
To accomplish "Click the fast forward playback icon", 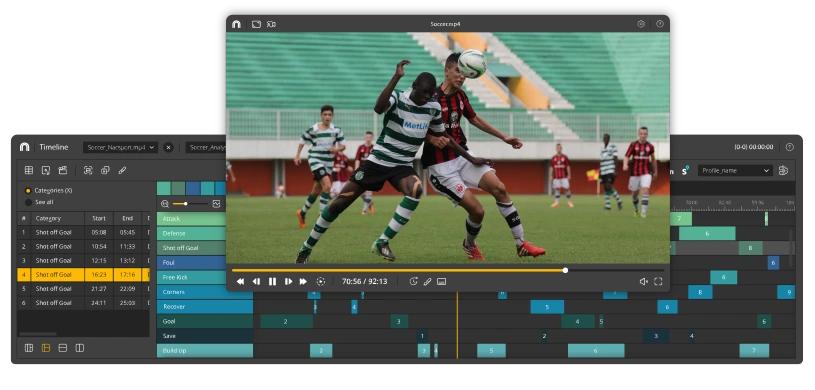I will pos(303,281).
